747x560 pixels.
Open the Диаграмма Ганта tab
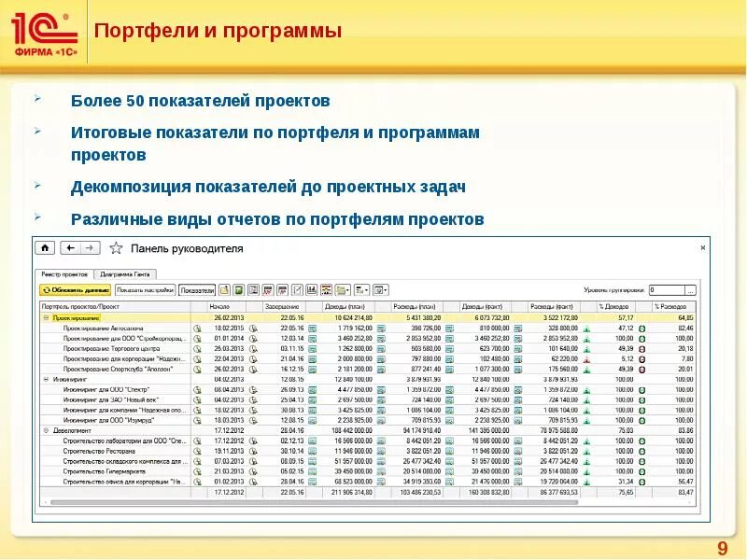pos(125,274)
